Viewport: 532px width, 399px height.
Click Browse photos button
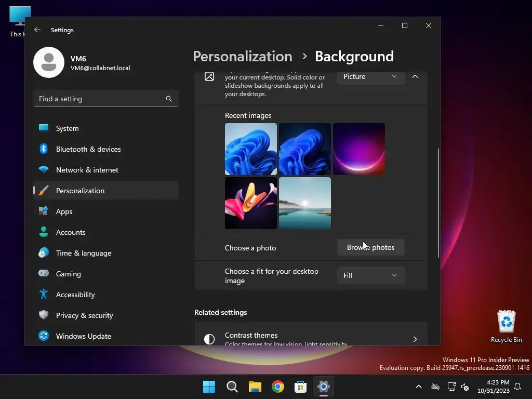point(371,247)
